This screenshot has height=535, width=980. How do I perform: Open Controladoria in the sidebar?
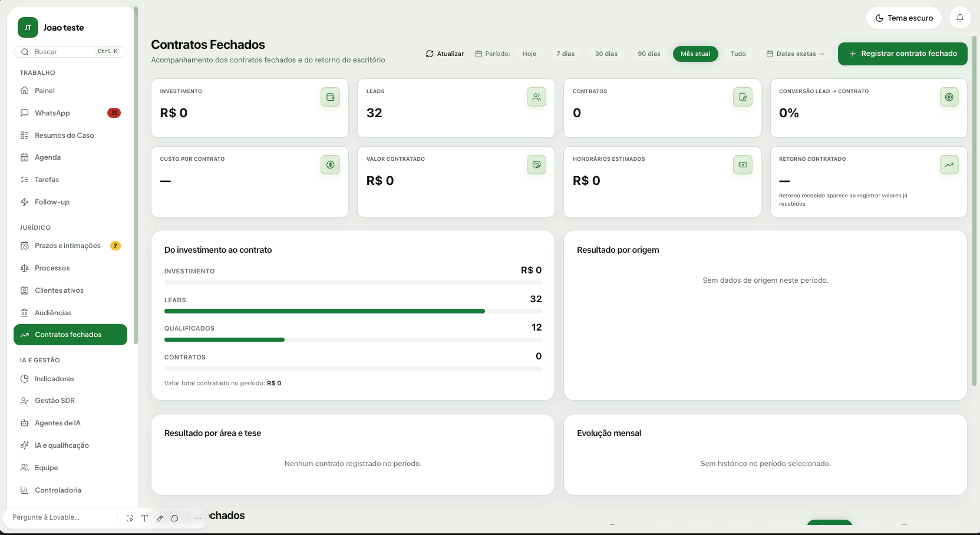[70, 490]
